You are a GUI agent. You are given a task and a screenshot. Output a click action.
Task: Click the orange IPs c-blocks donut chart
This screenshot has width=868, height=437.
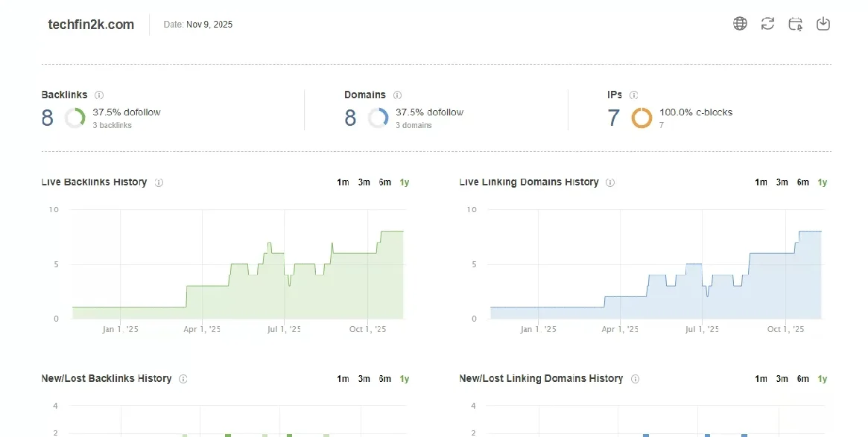pyautogui.click(x=642, y=118)
